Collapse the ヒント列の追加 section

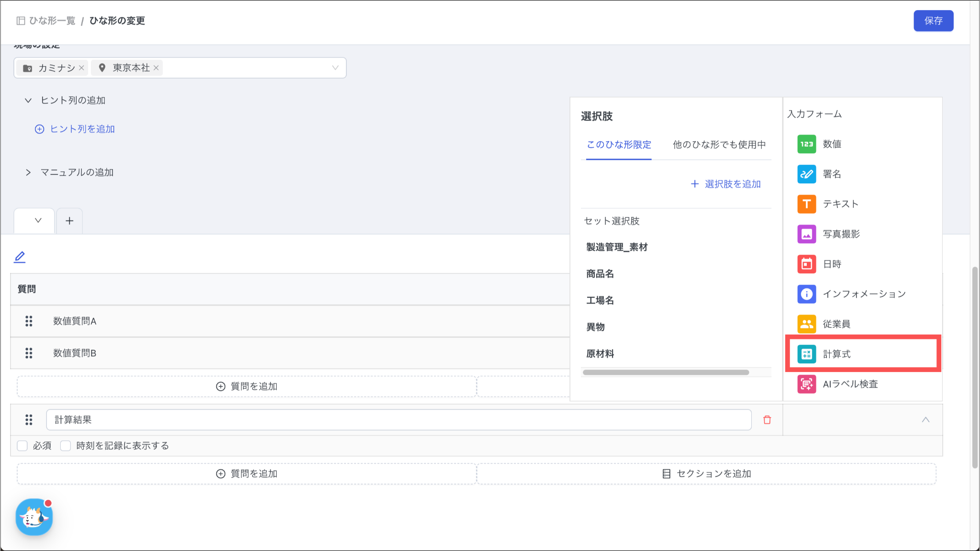click(x=28, y=101)
